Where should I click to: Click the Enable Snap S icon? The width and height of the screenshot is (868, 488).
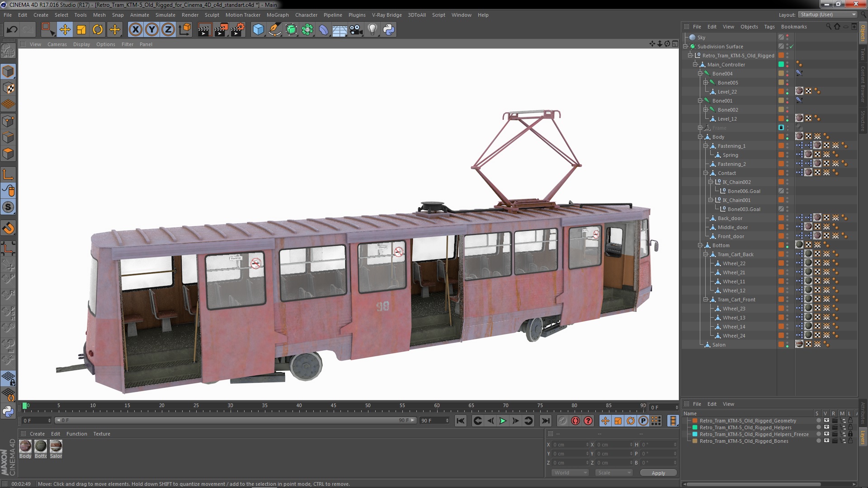click(8, 207)
